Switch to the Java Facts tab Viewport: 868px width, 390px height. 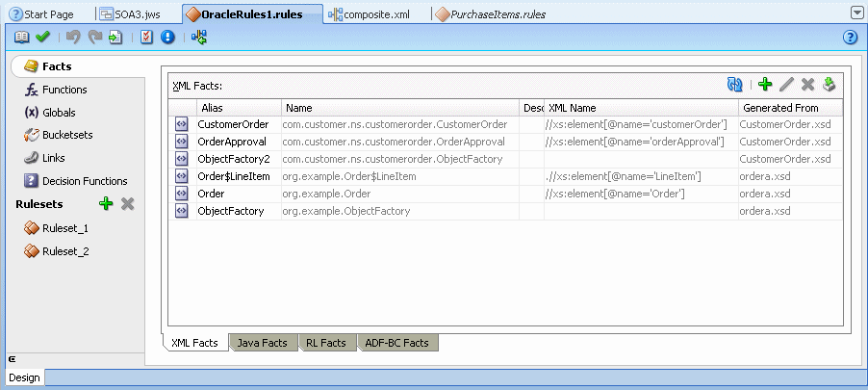point(263,343)
